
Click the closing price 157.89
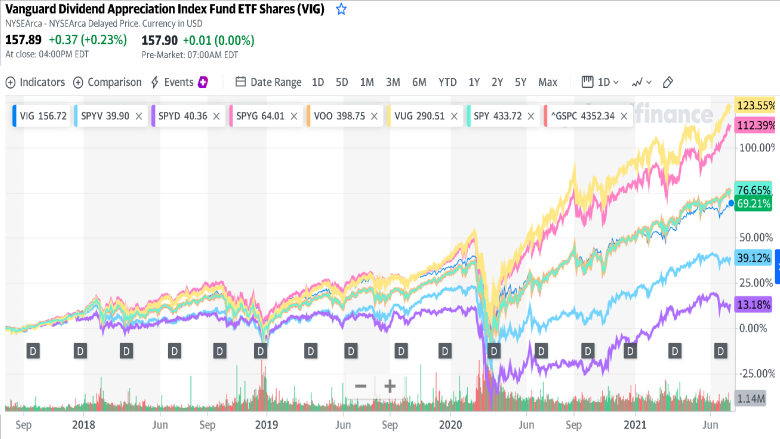(x=23, y=40)
